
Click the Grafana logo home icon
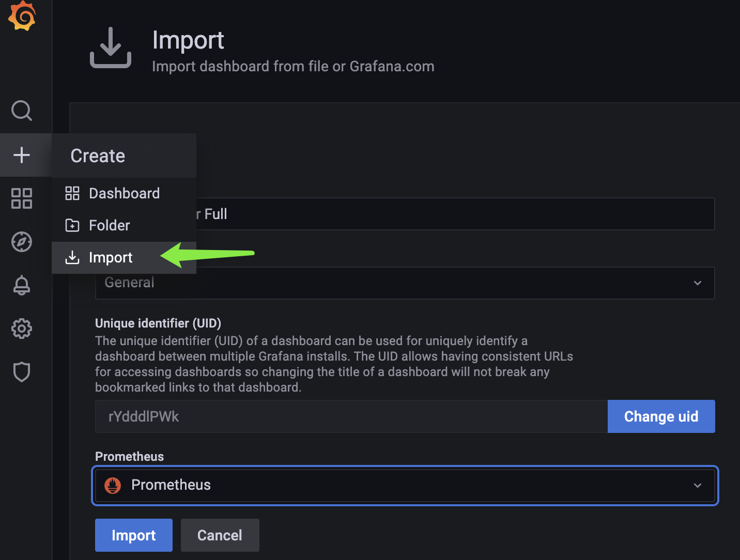22,15
